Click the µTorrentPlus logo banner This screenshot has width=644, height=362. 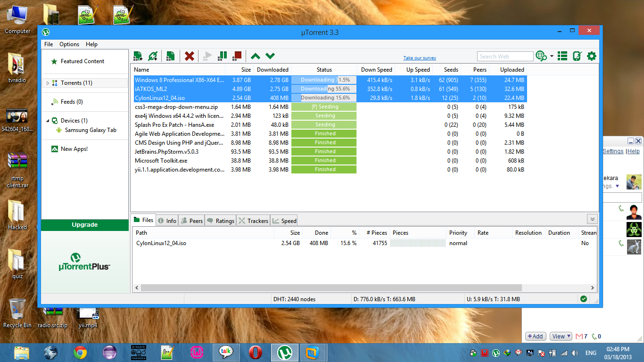85,261
